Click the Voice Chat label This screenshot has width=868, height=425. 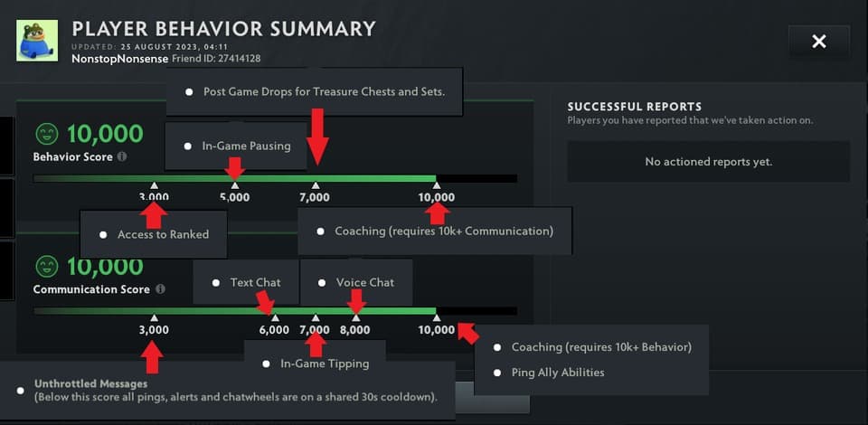pos(365,282)
